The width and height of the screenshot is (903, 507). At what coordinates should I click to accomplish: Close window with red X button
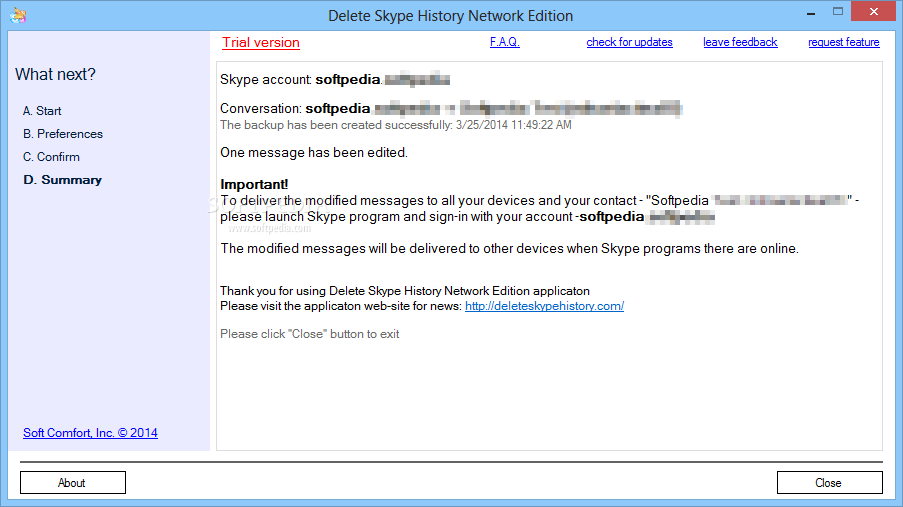(874, 12)
